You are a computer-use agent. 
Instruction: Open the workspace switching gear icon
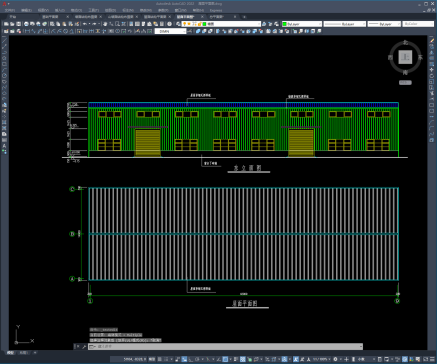336,359
